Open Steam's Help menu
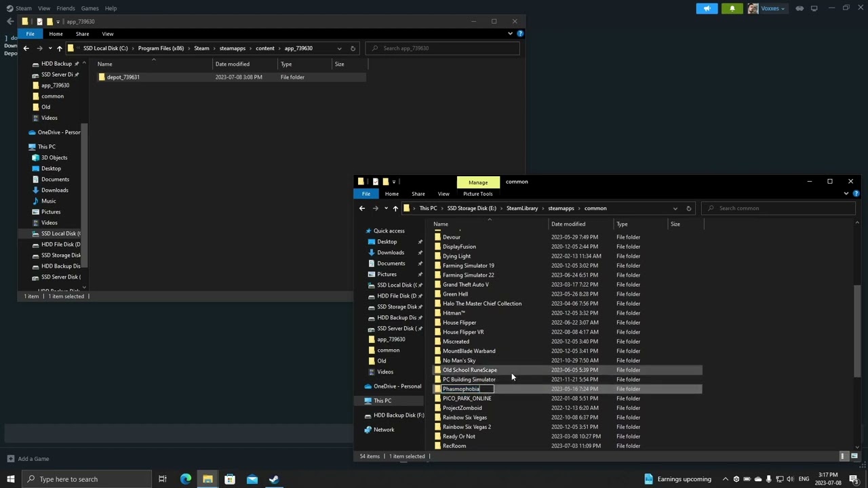 (111, 8)
